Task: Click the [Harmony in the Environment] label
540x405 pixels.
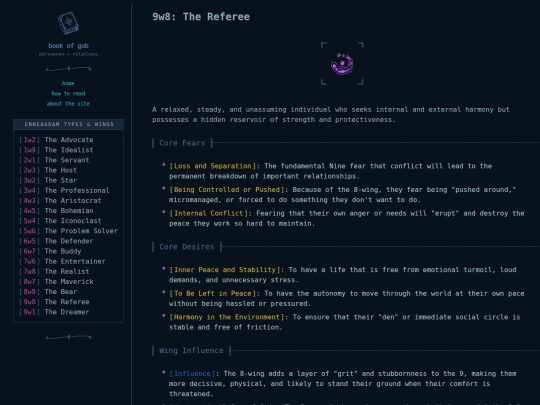Action: coord(227,317)
